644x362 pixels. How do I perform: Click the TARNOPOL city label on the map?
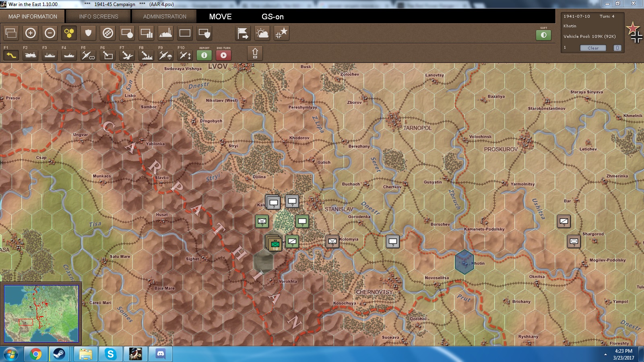[x=417, y=128]
